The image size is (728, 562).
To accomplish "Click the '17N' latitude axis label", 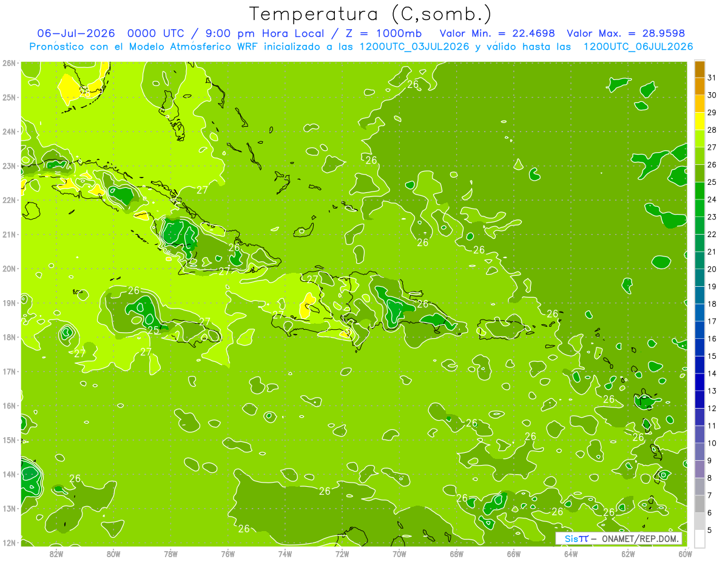I will coord(9,372).
